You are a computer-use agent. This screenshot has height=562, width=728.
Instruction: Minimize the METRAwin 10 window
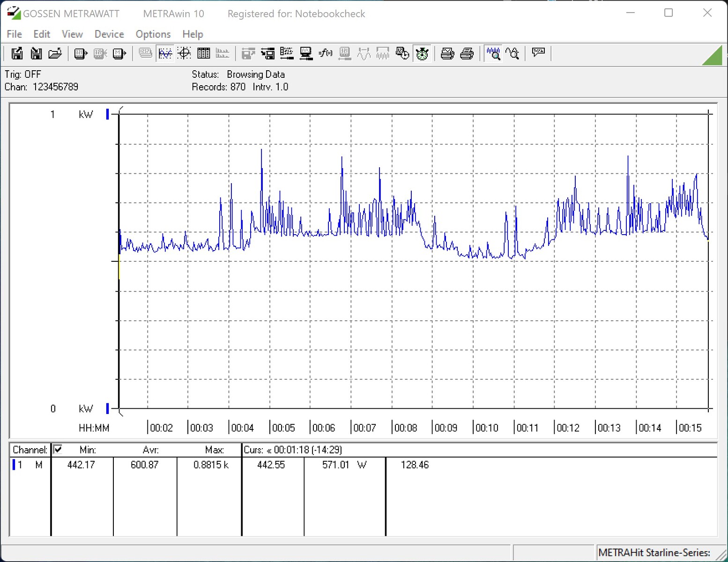point(631,13)
